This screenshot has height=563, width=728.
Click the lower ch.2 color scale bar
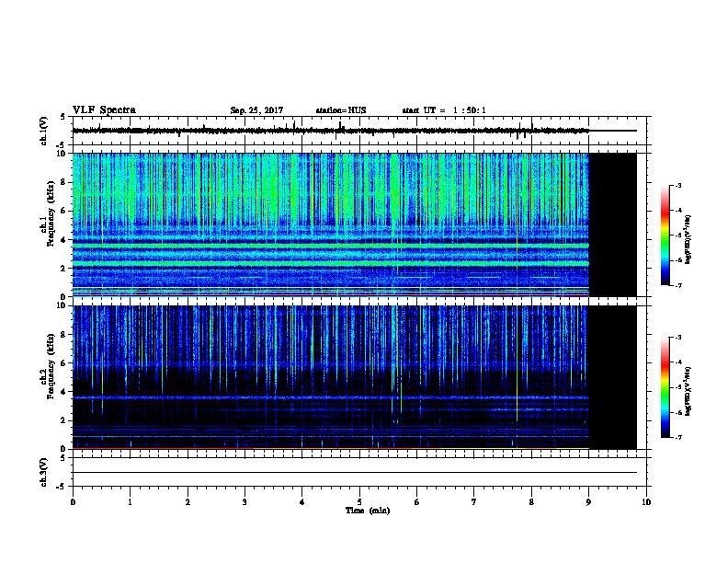[x=665, y=387]
